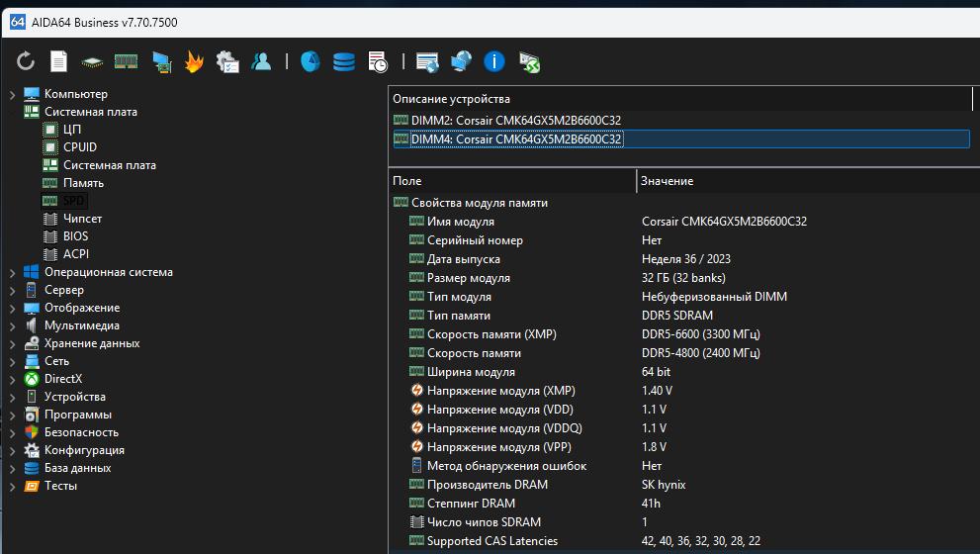Open the CPUID tree item

tap(80, 147)
